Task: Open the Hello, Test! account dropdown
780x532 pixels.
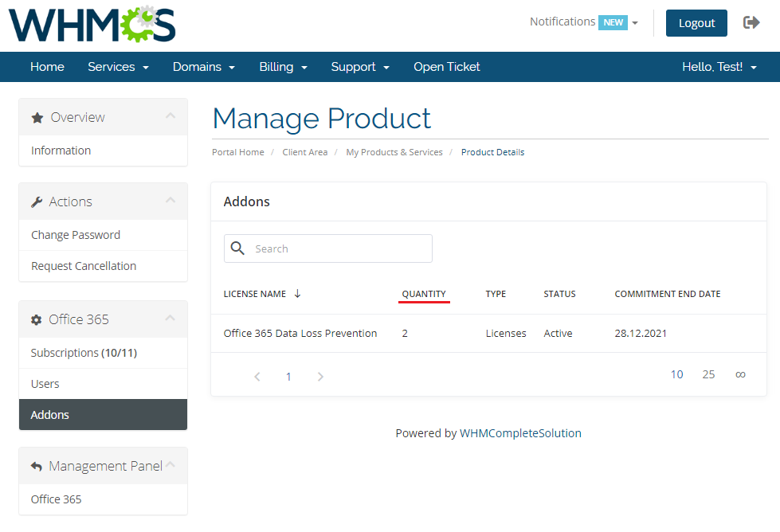Action: point(719,67)
